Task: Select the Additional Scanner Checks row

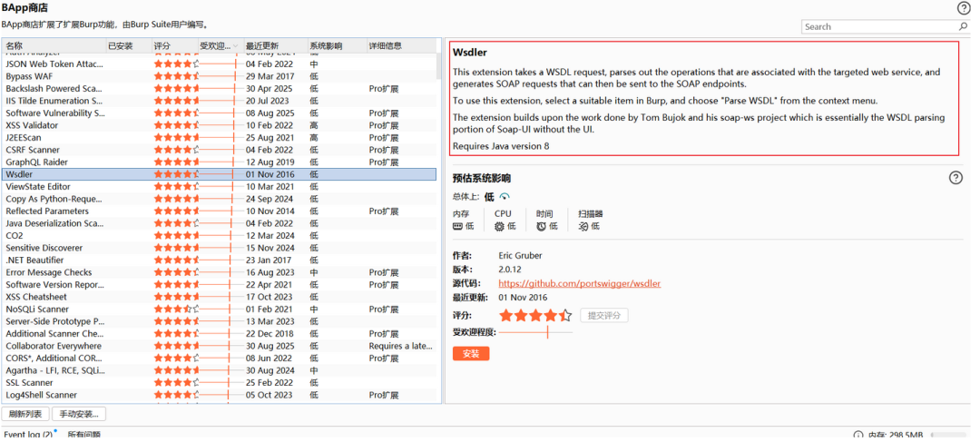Action: click(x=220, y=334)
